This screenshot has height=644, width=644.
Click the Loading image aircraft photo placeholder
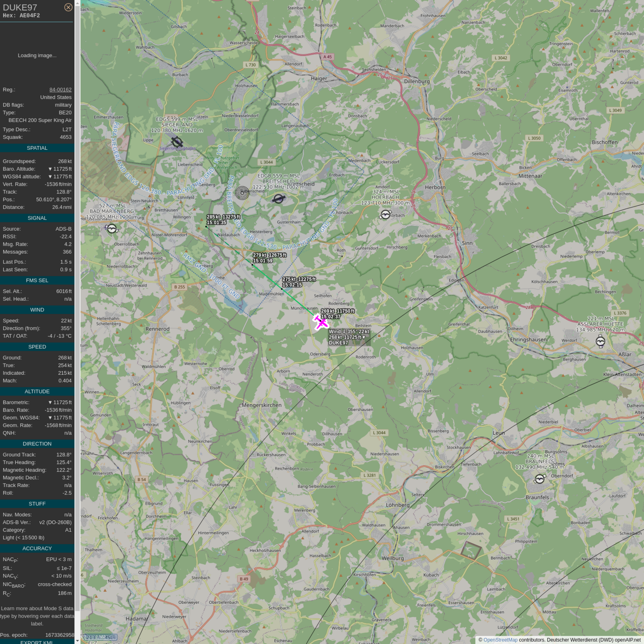[37, 55]
